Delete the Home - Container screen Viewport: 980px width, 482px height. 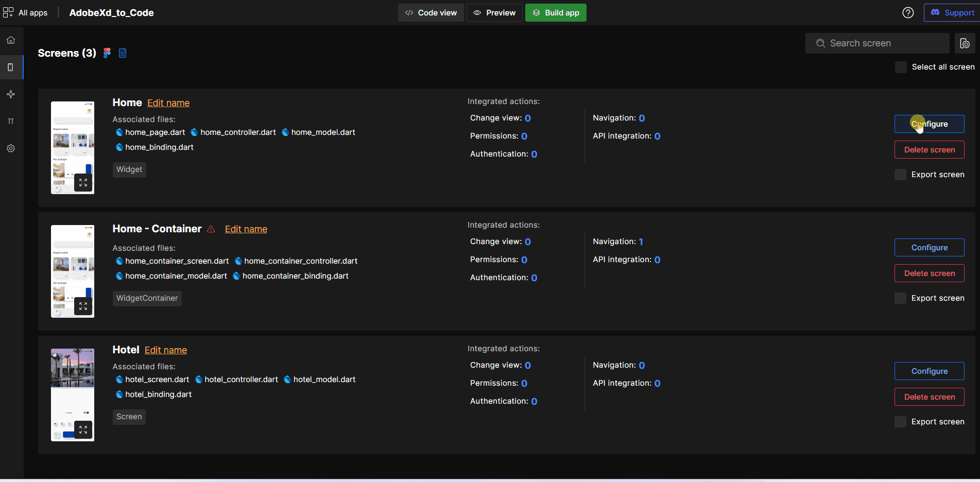coord(929,273)
